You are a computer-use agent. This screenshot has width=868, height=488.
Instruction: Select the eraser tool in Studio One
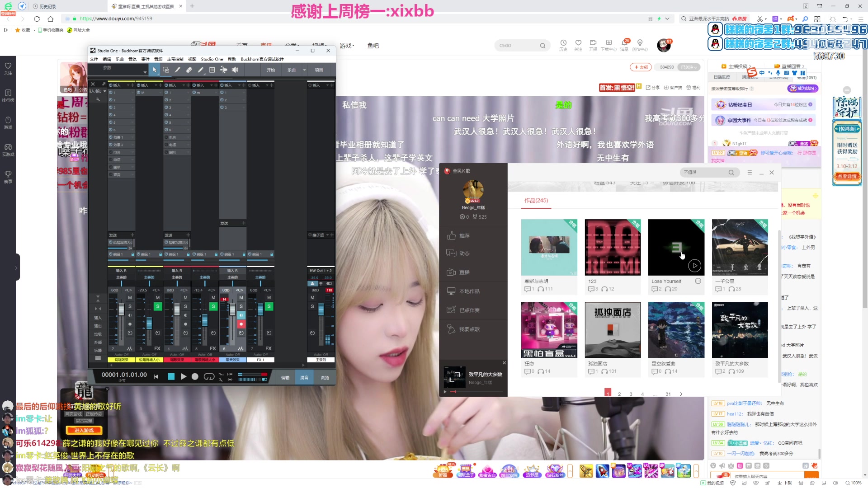pos(189,70)
